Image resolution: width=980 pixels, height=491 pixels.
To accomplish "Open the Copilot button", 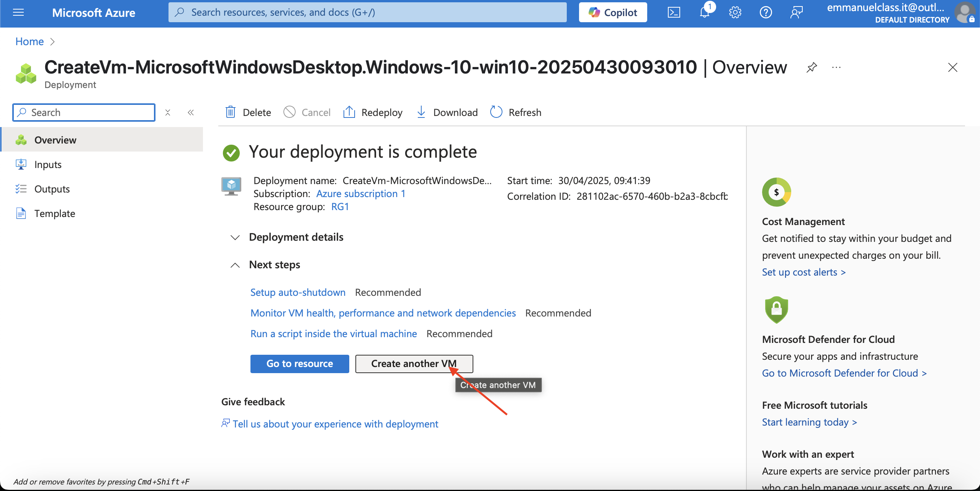I will tap(613, 13).
